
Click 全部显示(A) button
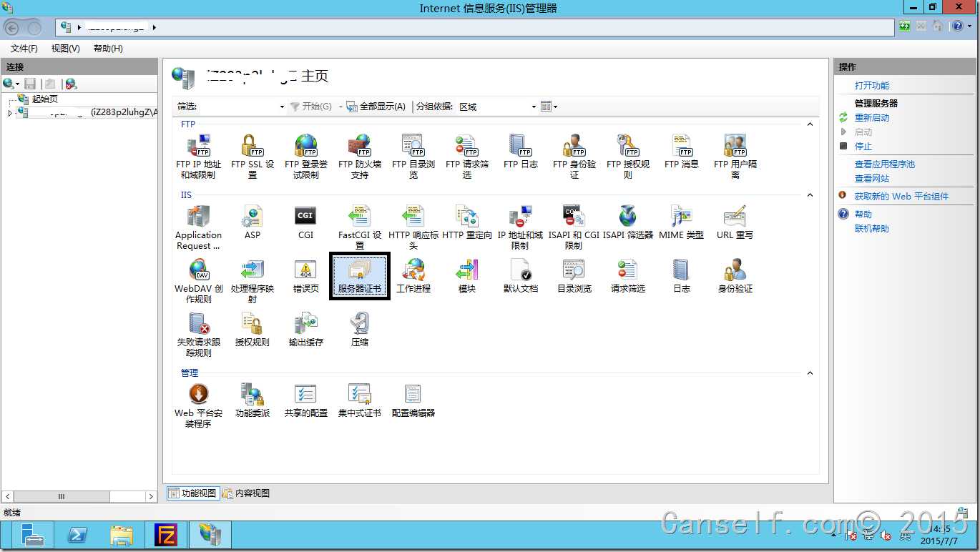(376, 107)
